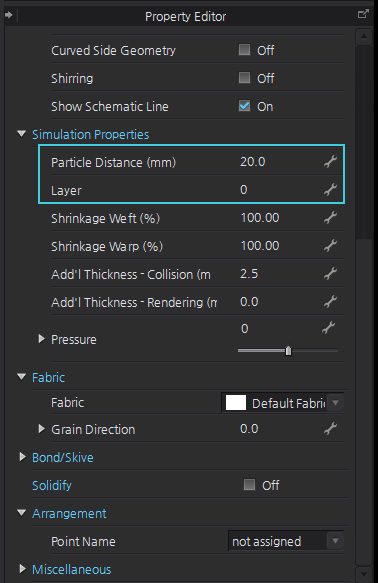378x583 pixels.
Task: Click wrench icon for Add'l Thickness - Collision
Action: click(x=330, y=274)
